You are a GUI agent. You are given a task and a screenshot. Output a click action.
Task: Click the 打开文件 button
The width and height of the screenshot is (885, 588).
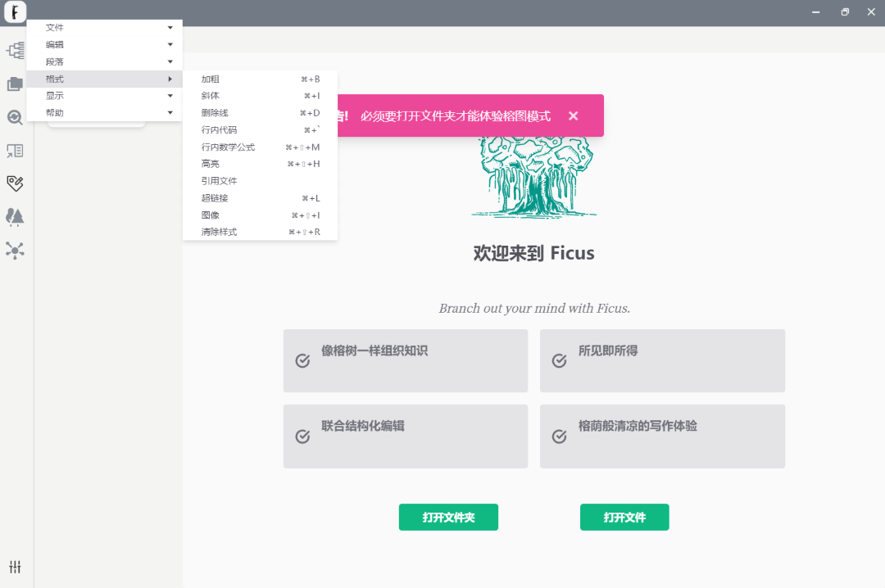[624, 517]
